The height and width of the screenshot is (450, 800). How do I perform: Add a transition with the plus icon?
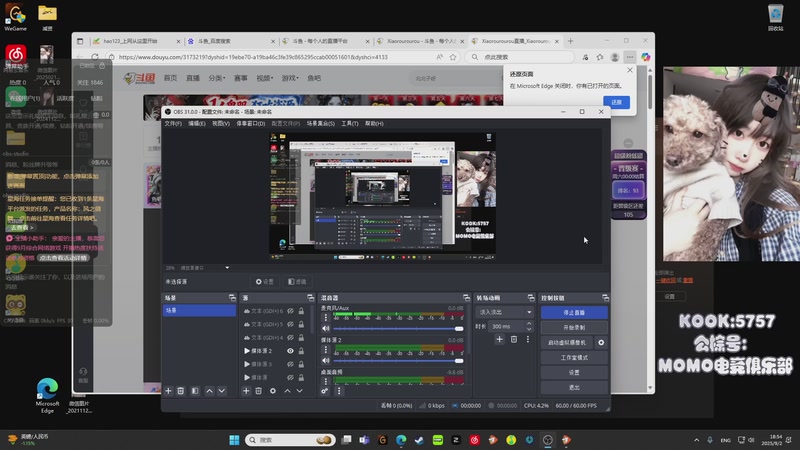coord(499,339)
